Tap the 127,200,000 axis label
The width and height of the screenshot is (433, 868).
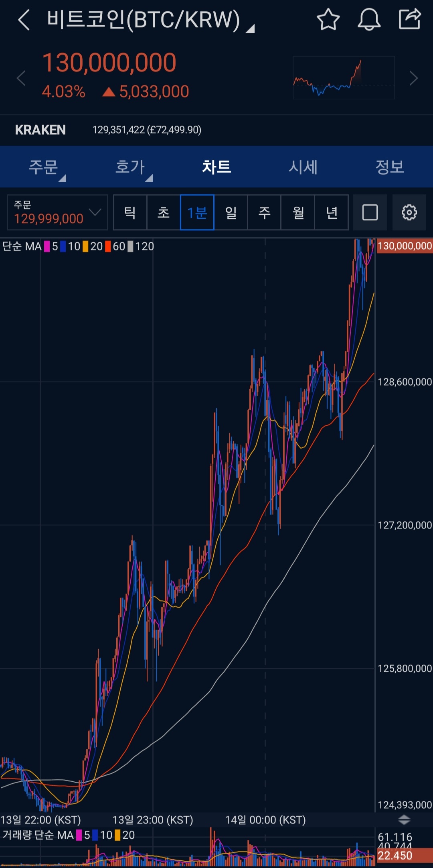[x=405, y=525]
